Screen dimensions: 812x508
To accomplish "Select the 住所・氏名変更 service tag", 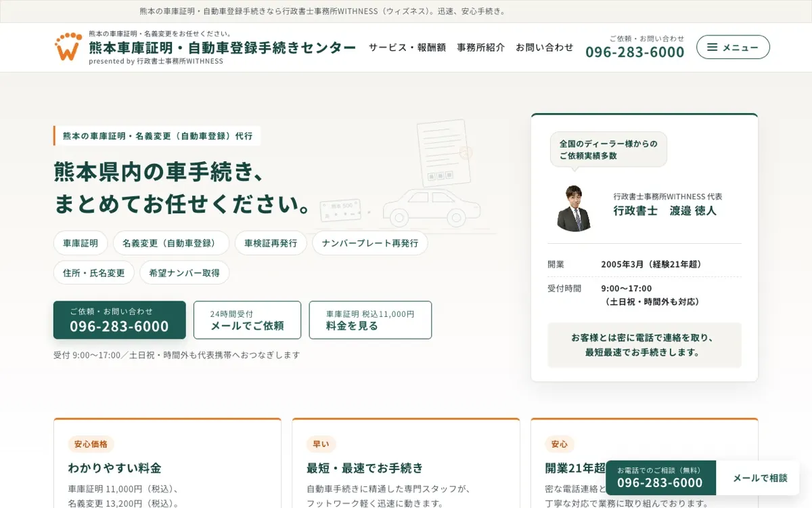I will tap(94, 272).
